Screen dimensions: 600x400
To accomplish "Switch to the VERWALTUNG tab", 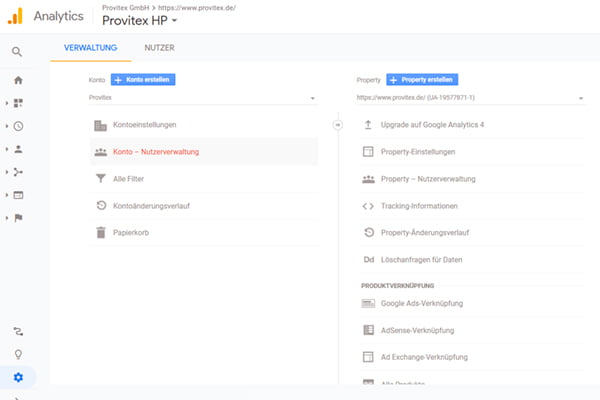I will coord(91,48).
